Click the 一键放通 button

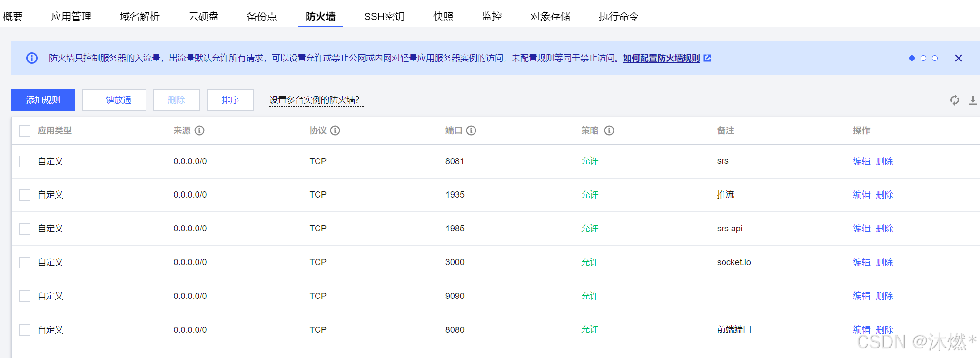click(x=114, y=100)
